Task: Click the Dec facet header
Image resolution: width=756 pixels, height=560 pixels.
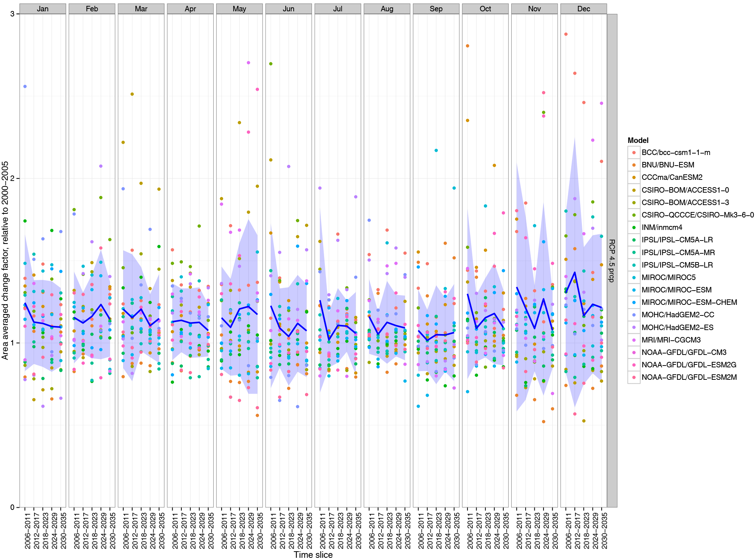Action: 583,9
